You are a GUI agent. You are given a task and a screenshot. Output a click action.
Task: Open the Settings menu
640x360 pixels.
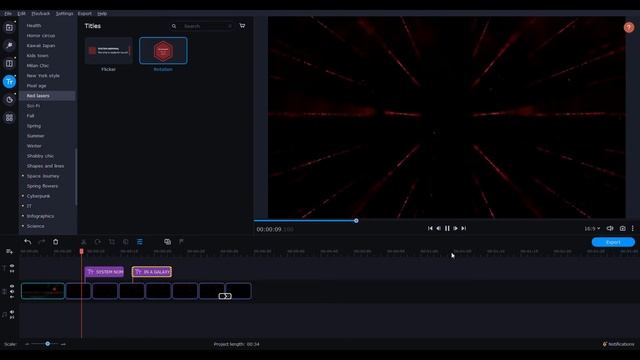click(64, 13)
